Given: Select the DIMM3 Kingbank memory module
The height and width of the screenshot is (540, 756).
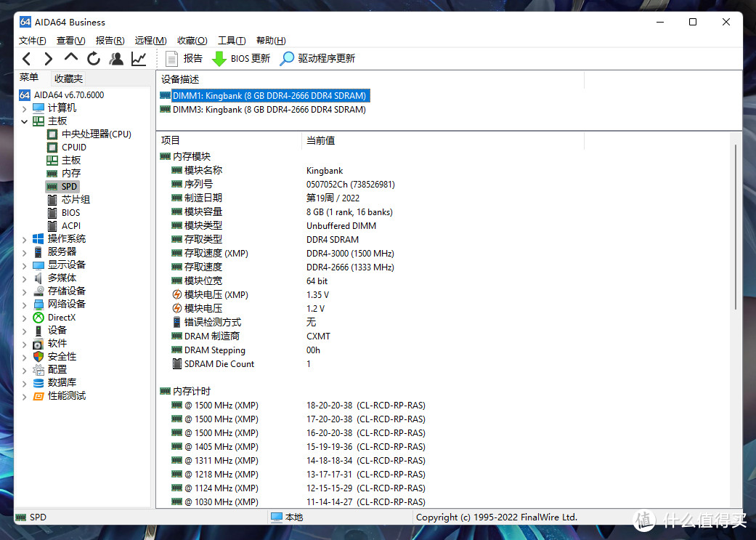Looking at the screenshot, I should (268, 110).
